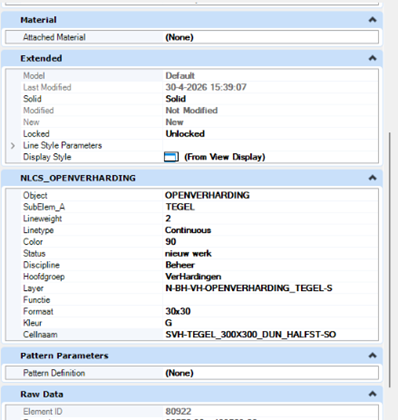398x420 pixels.
Task: Select the Cellnaam value SVH-TEGEL_300X300_DUN_HALFST-SO
Action: coord(251,335)
